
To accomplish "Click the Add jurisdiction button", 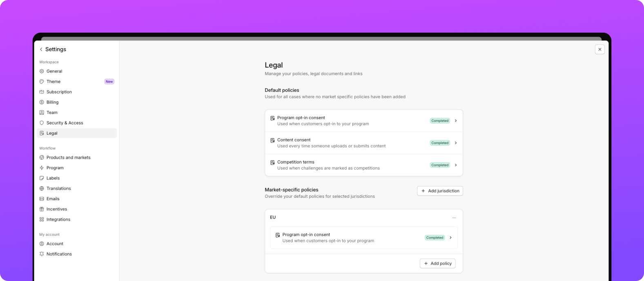I will tap(440, 191).
